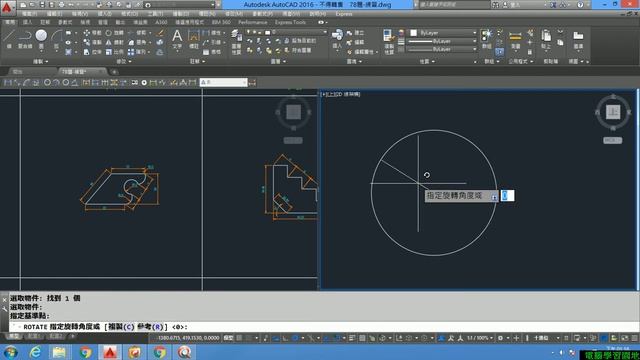Click the Help question mark icon
The width and height of the screenshot is (640, 360).
point(580,5)
